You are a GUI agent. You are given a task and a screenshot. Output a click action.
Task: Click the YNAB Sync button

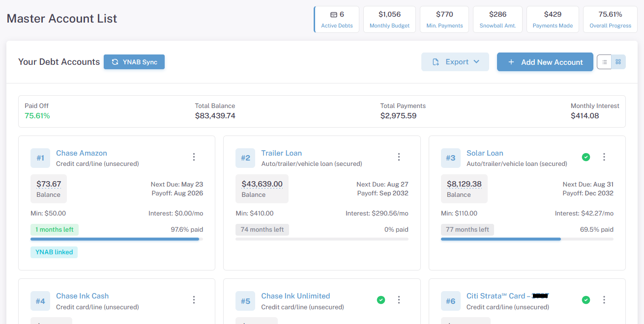(134, 62)
